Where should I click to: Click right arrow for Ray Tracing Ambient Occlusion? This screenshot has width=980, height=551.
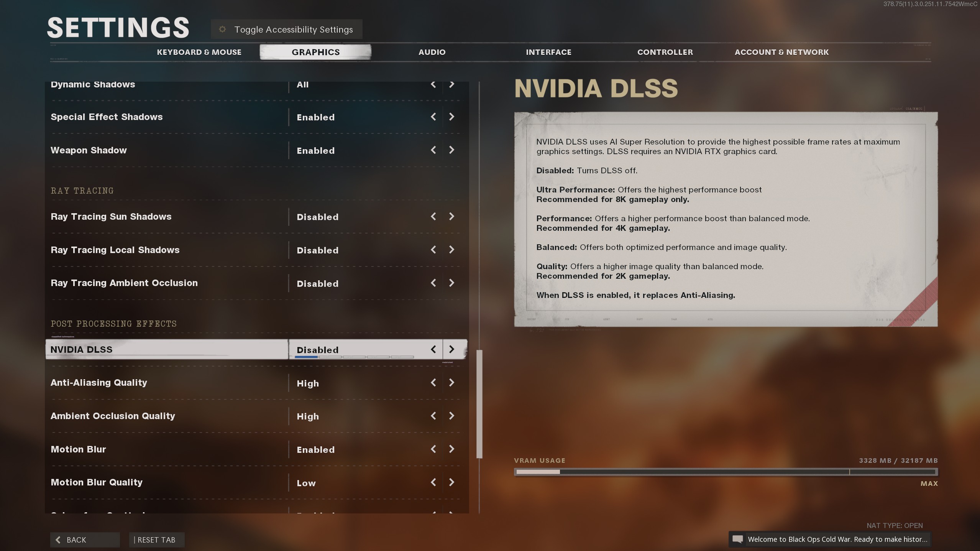[x=451, y=283]
